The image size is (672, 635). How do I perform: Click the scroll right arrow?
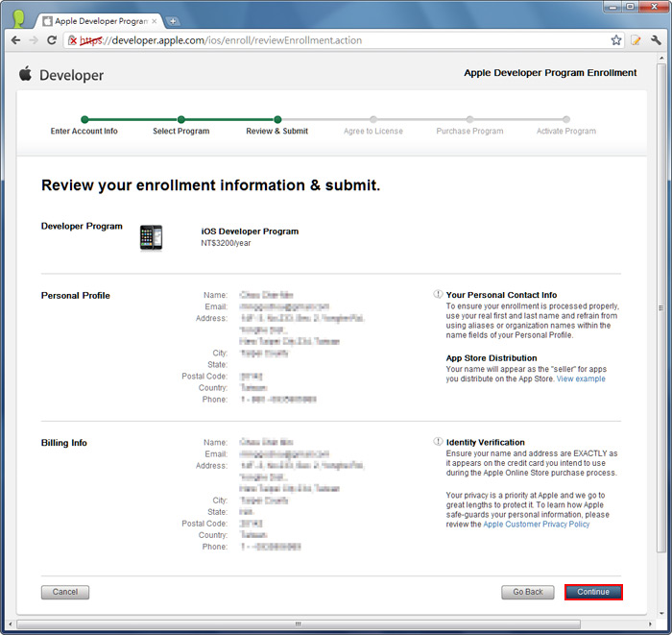[650, 624]
